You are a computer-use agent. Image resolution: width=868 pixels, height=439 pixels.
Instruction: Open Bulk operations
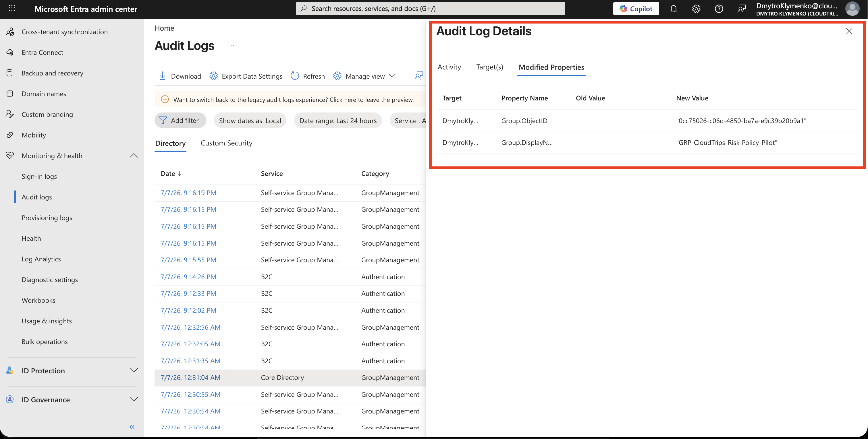pyautogui.click(x=45, y=341)
